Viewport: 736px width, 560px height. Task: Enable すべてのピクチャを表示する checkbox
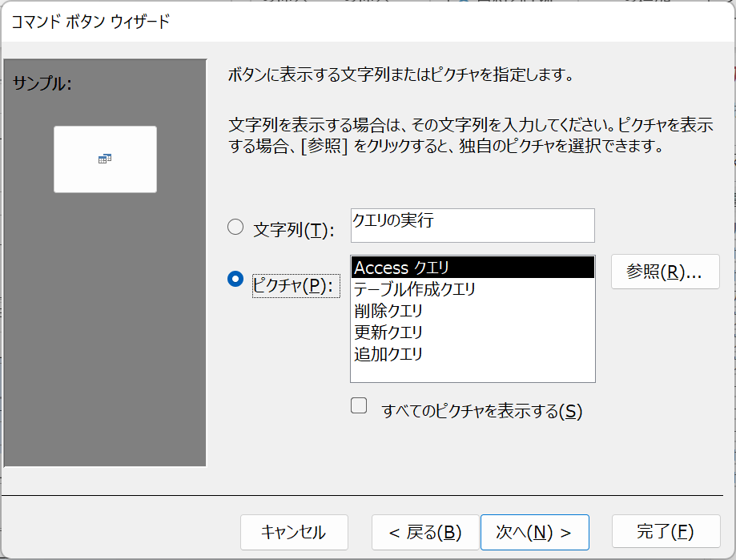pos(359,405)
